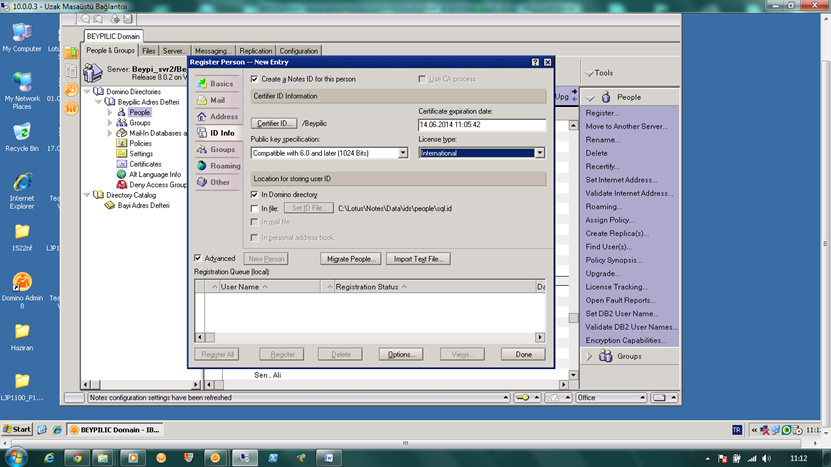The height and width of the screenshot is (467, 831).
Task: Collapse the Directory Catalog tree node
Action: point(87,195)
